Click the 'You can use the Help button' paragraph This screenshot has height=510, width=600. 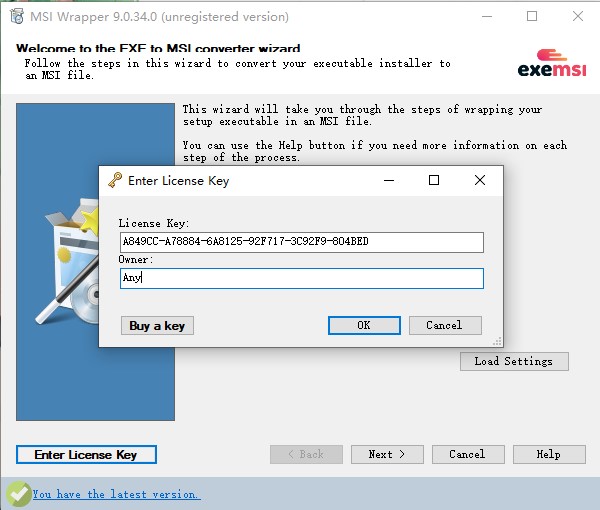pos(375,151)
